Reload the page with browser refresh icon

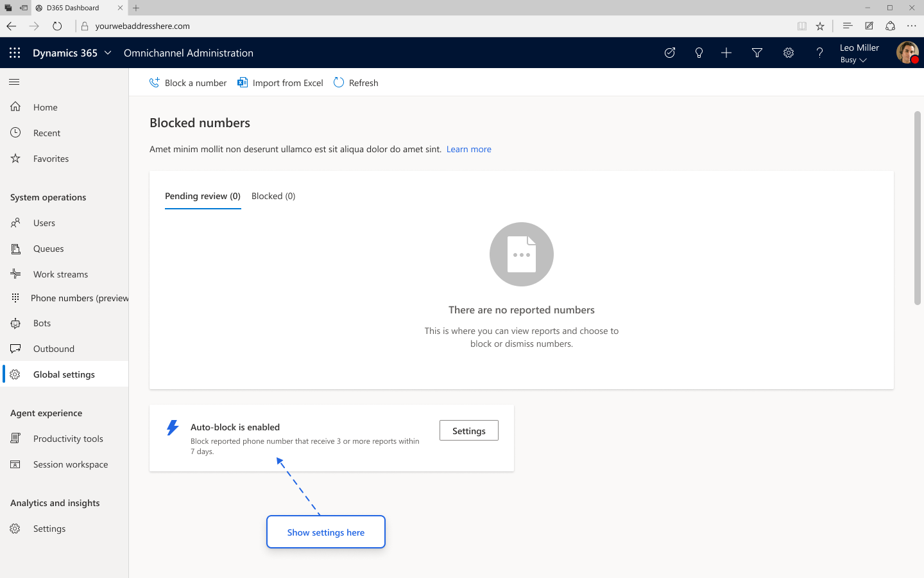(57, 26)
